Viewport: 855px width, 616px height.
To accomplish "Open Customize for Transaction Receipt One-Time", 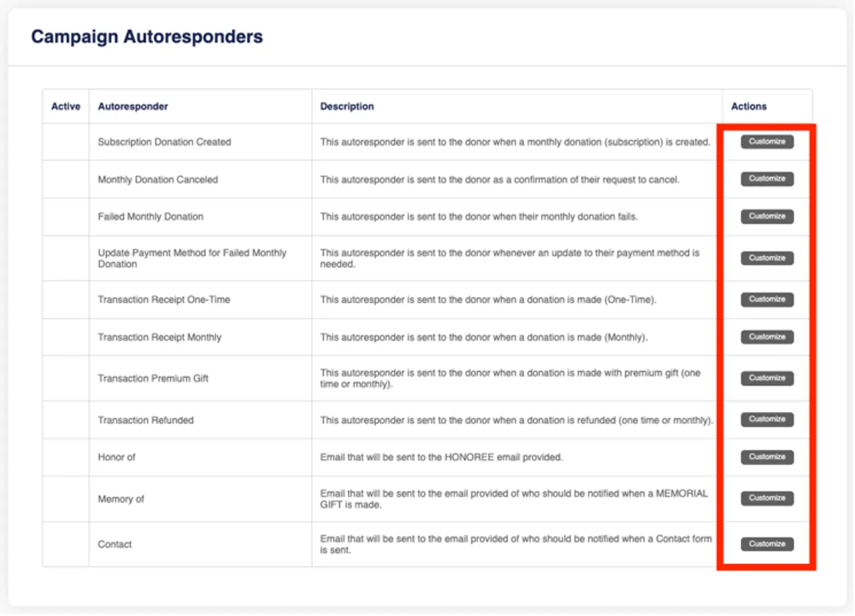I will [x=766, y=299].
